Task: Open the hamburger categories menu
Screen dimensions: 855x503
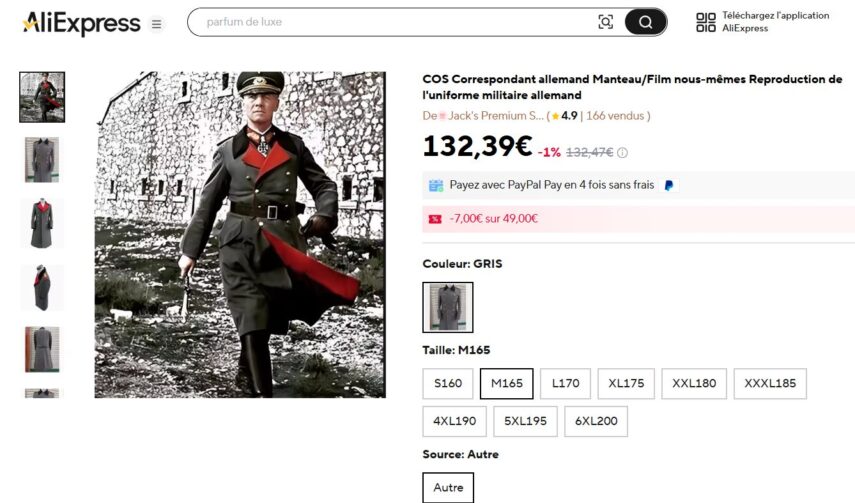Action: tap(157, 24)
